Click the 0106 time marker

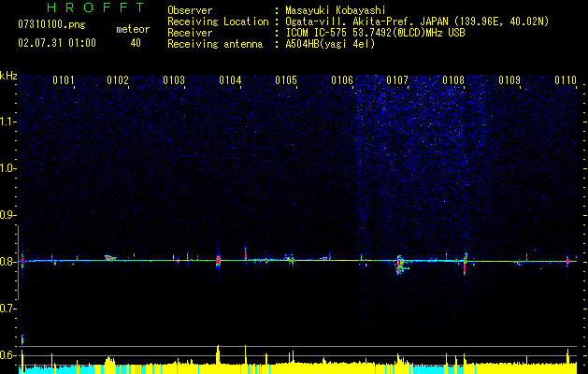[x=342, y=80]
